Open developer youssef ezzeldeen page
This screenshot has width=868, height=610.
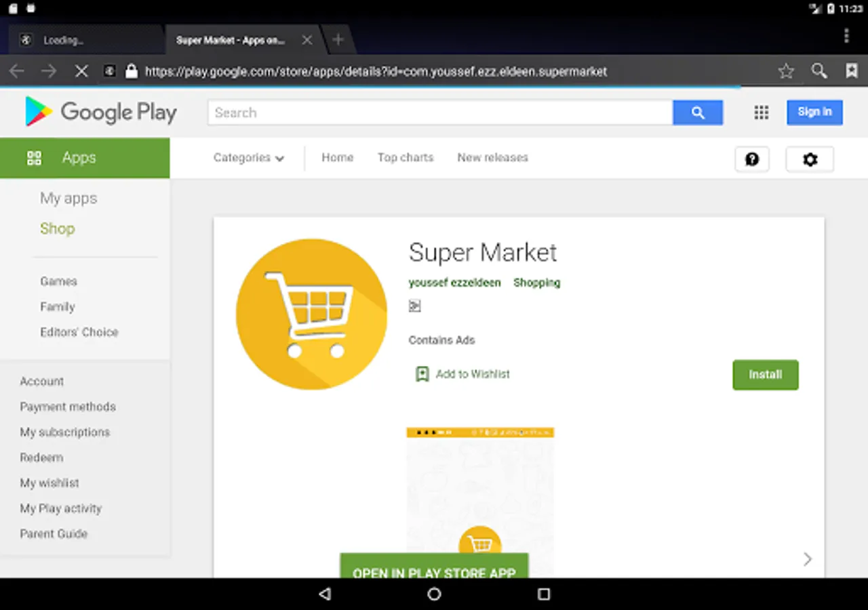pyautogui.click(x=454, y=283)
